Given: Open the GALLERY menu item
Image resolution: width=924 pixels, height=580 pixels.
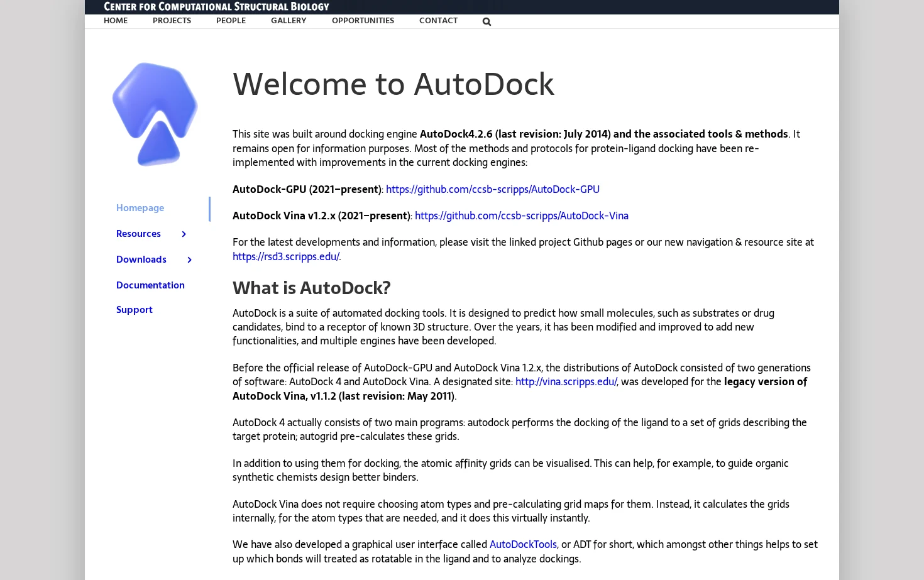Looking at the screenshot, I should [289, 21].
